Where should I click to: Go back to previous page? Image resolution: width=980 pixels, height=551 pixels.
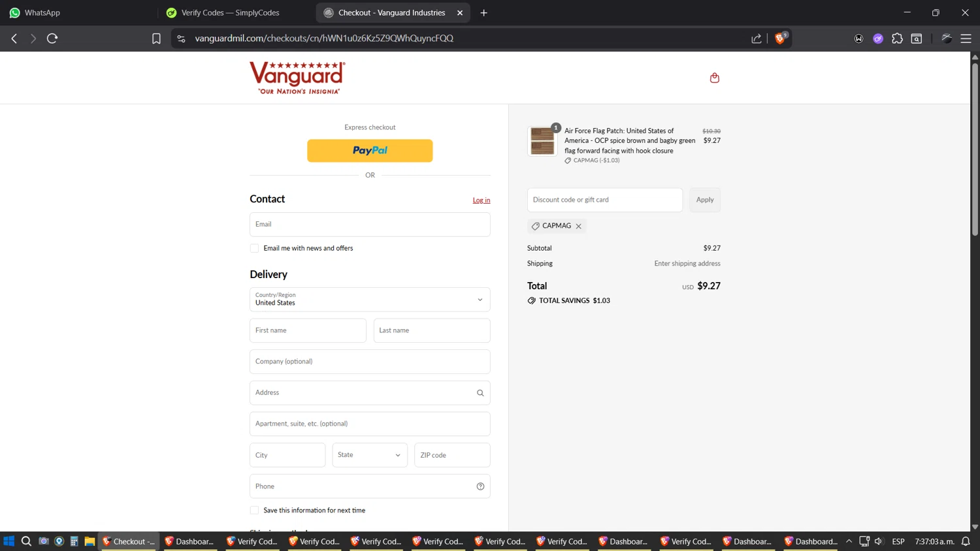(14, 39)
